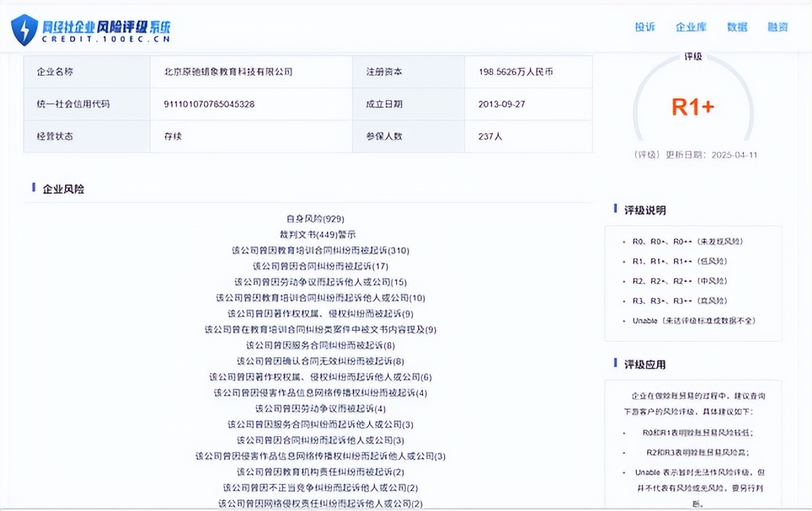This screenshot has width=812, height=511.
Task: Click the 信息网络传播权纠纷而起诉他人或公司(3) row
Action: (320, 456)
